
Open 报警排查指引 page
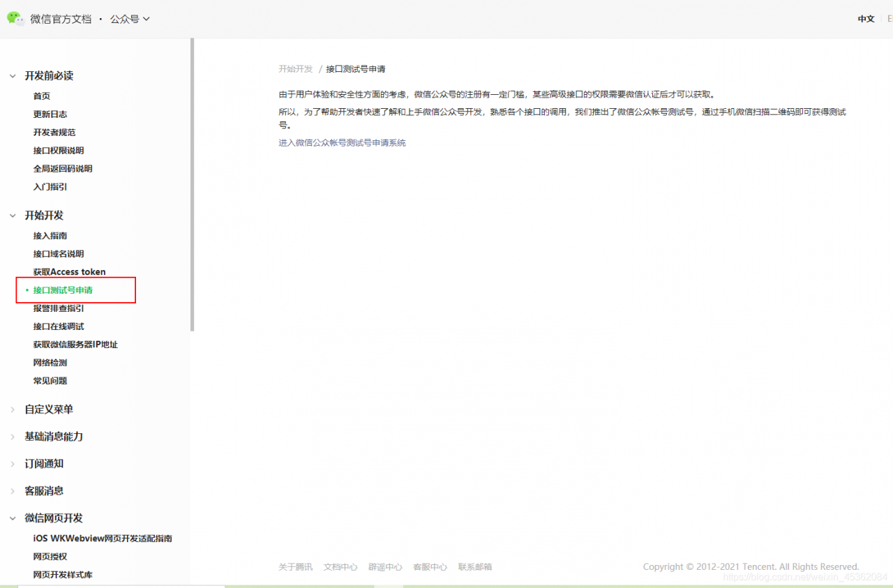(59, 308)
